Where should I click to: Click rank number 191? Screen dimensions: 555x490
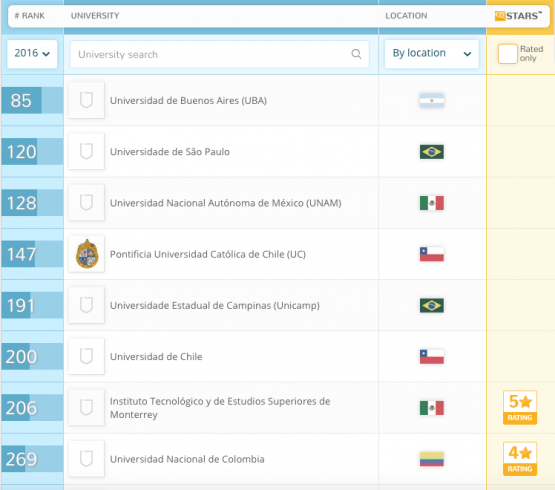[21, 306]
